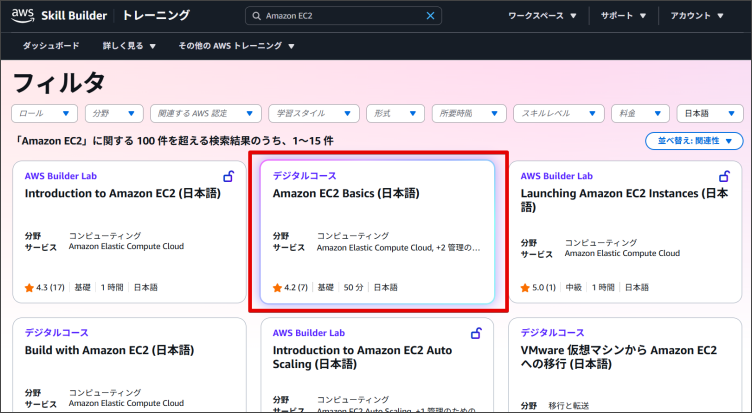This screenshot has width=752, height=413.
Task: Click the lock icon on Launching Amazon EC2 Instances card
Action: click(x=724, y=177)
